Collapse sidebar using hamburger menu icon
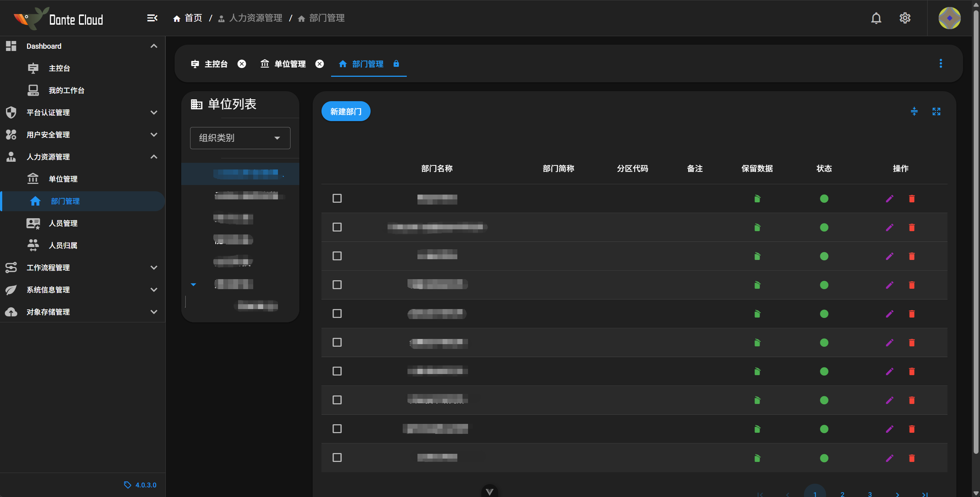The image size is (980, 497). 152,18
